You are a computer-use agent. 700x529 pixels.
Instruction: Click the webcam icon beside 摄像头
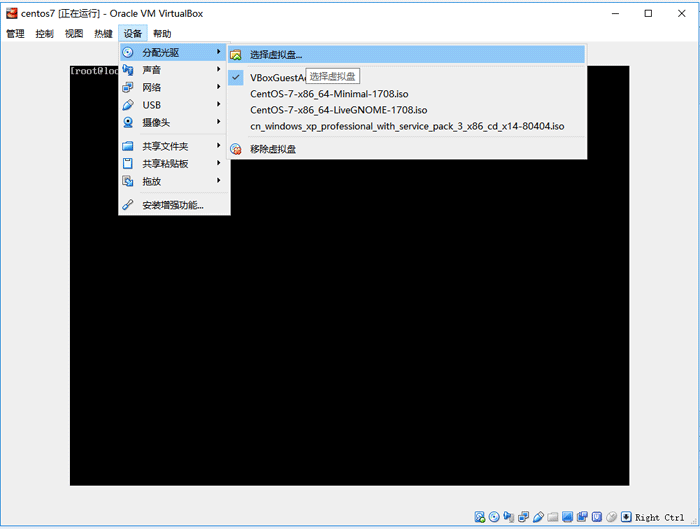[128, 122]
